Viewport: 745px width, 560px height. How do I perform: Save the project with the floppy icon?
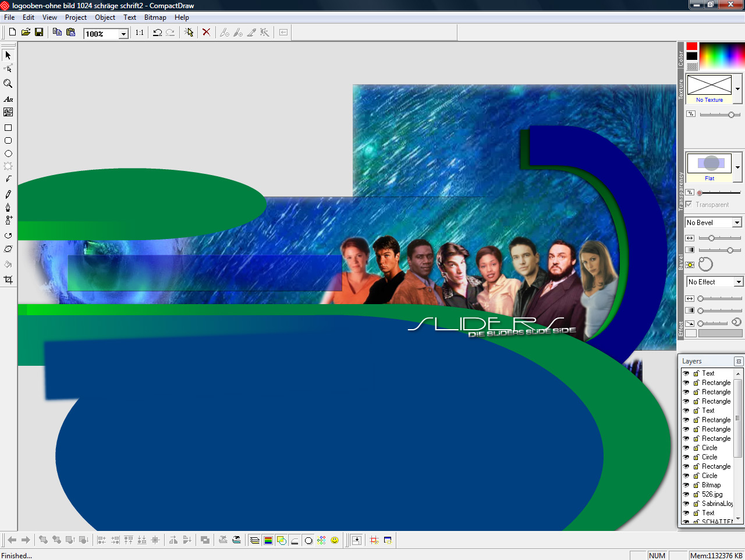pos(39,32)
